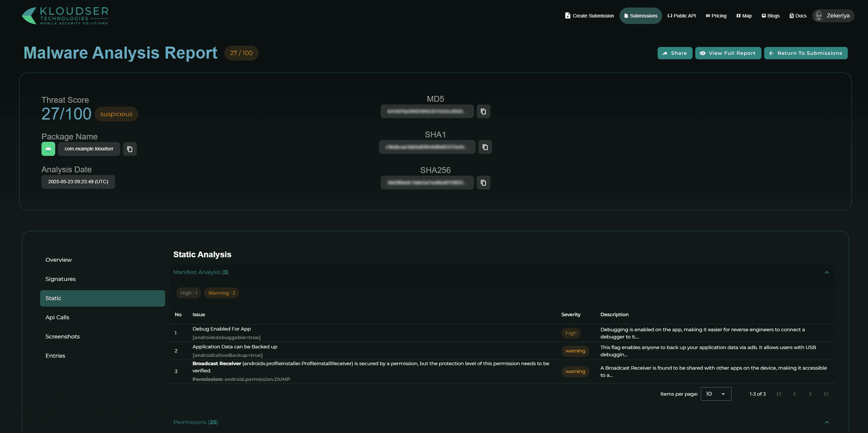Click the High : 1 filter chip
The width and height of the screenshot is (868, 433).
[188, 293]
